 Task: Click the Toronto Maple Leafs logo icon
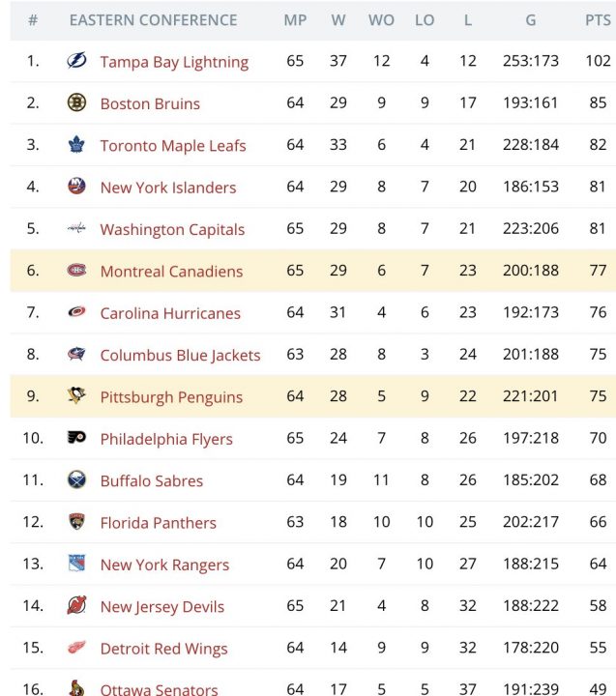click(76, 145)
